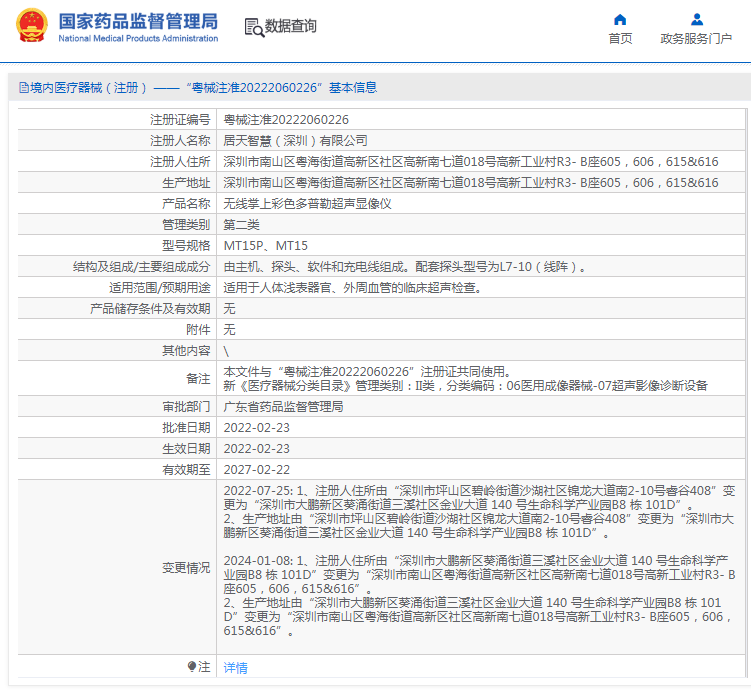Click the 2024-01-08 change record entry
This screenshot has width=751, height=691.
coord(479,596)
